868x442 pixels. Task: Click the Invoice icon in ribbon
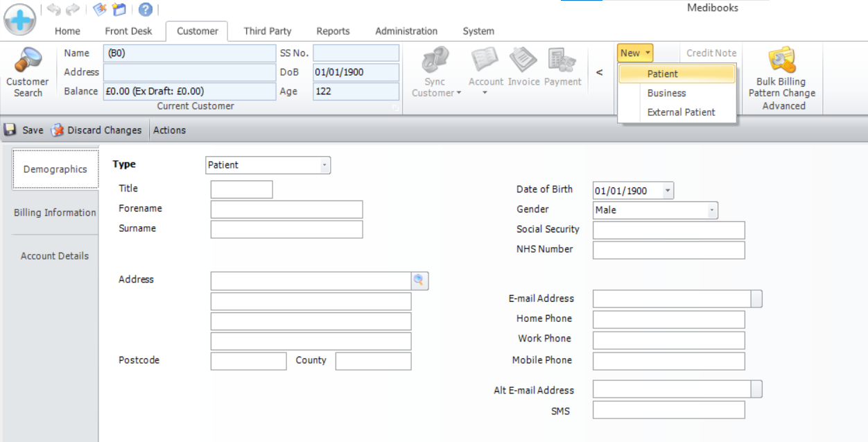pyautogui.click(x=523, y=61)
